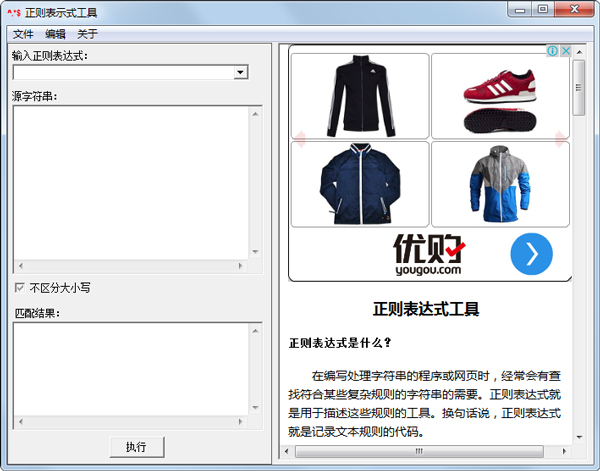This screenshot has width=600, height=471.
Task: Open the 编辑 menu
Action: point(55,34)
